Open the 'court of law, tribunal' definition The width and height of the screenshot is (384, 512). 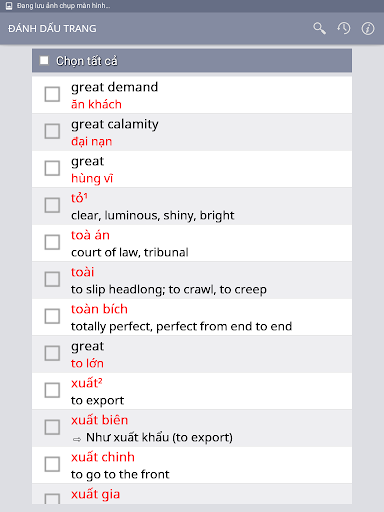click(x=130, y=253)
